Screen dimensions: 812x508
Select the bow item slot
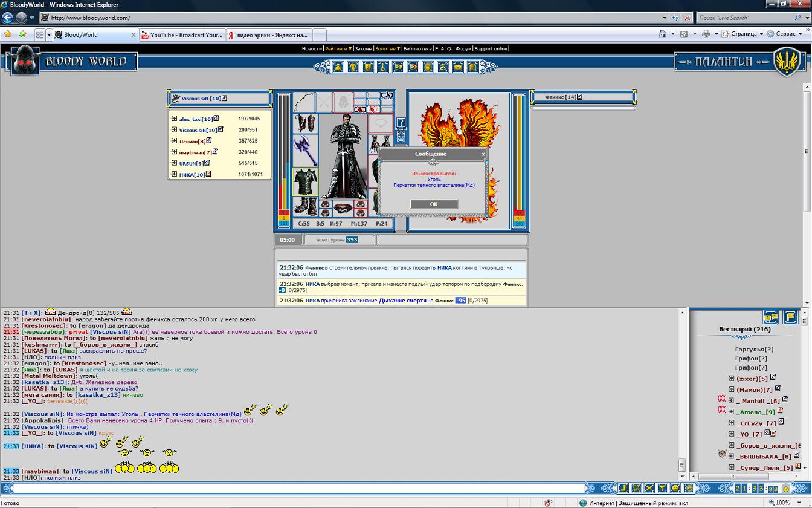[304, 102]
